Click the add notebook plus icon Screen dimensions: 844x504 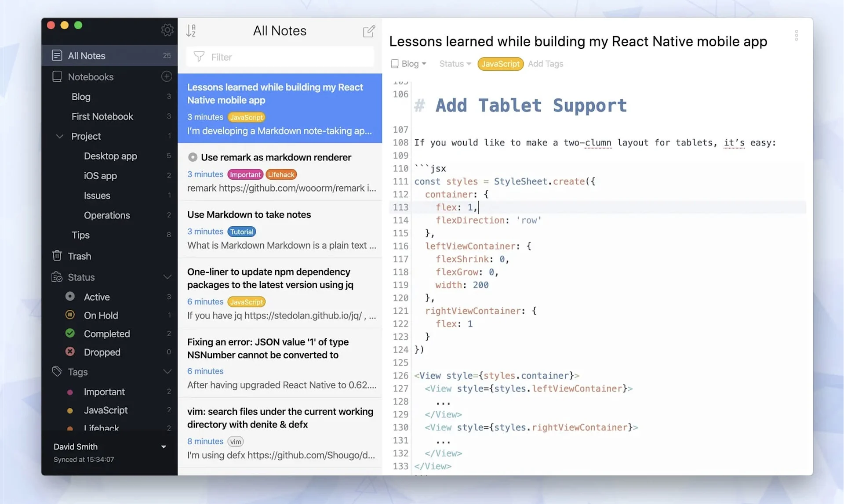(x=167, y=76)
